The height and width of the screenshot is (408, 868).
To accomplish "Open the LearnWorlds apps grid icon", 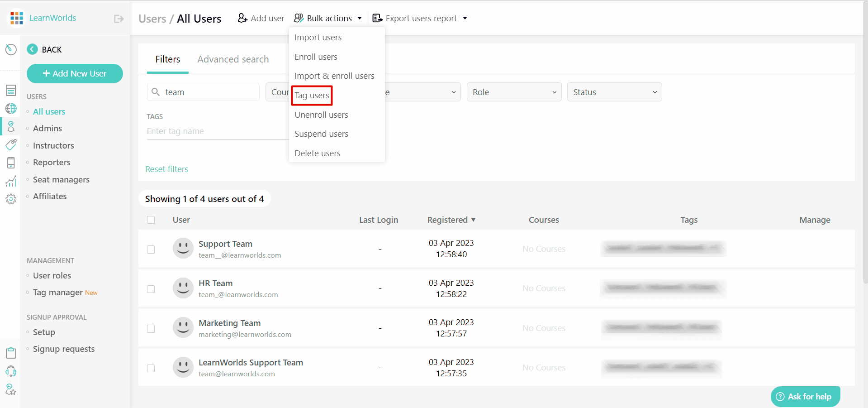I will point(16,18).
